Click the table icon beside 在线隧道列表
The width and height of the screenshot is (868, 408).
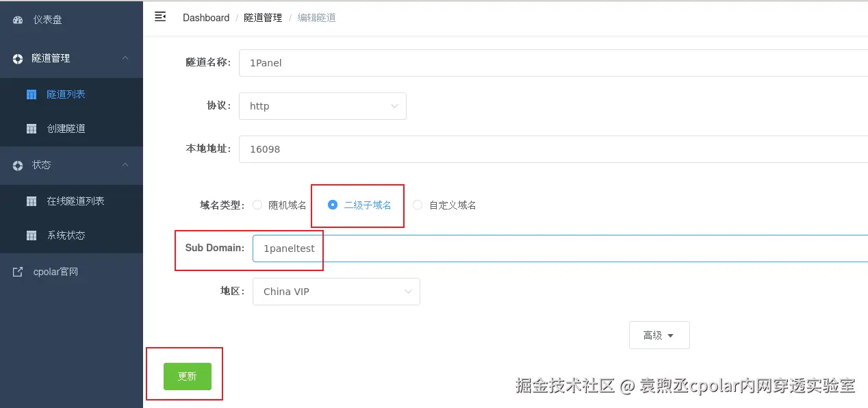pos(31,201)
